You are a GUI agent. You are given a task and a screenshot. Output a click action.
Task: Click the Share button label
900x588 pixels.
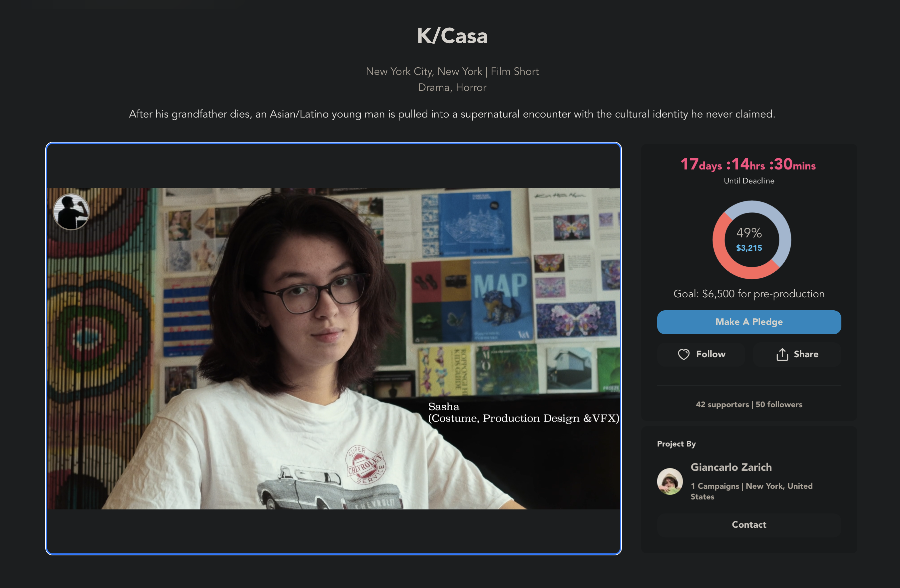806,354
